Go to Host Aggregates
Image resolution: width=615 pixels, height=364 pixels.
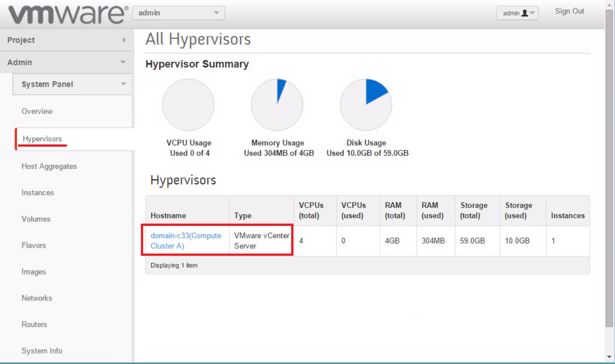coord(49,166)
